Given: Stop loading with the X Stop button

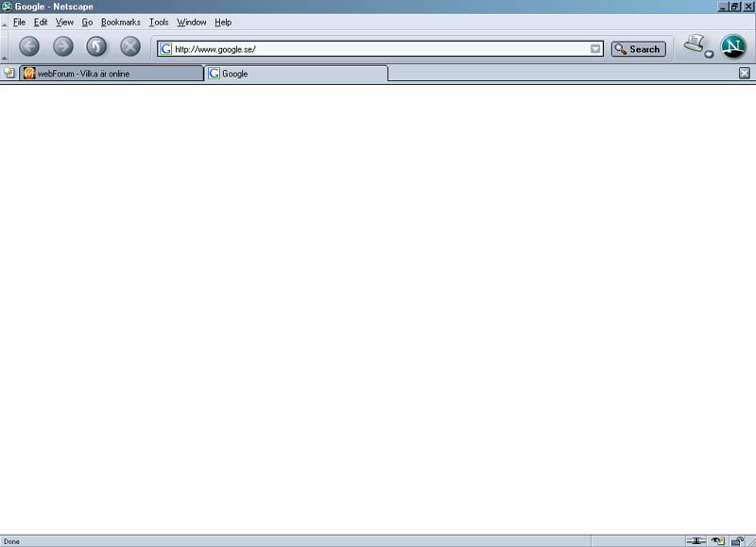Looking at the screenshot, I should 130,46.
